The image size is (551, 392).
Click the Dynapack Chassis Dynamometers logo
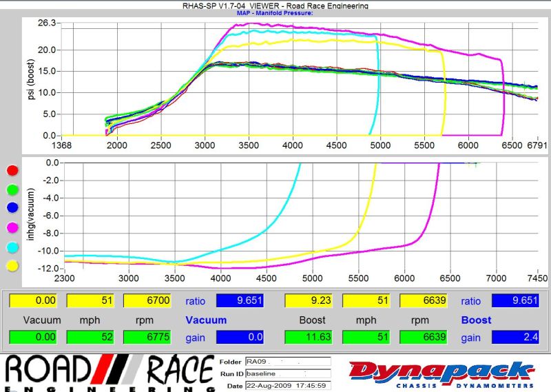(x=442, y=373)
